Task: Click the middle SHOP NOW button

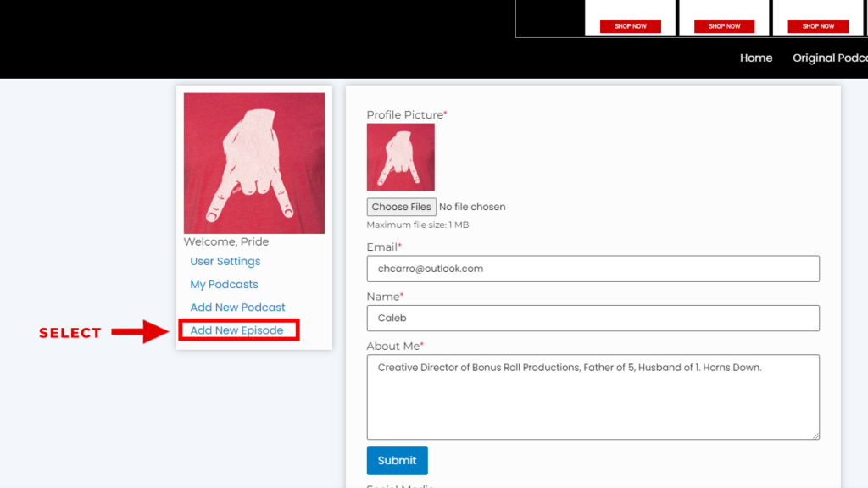Action: [x=724, y=26]
